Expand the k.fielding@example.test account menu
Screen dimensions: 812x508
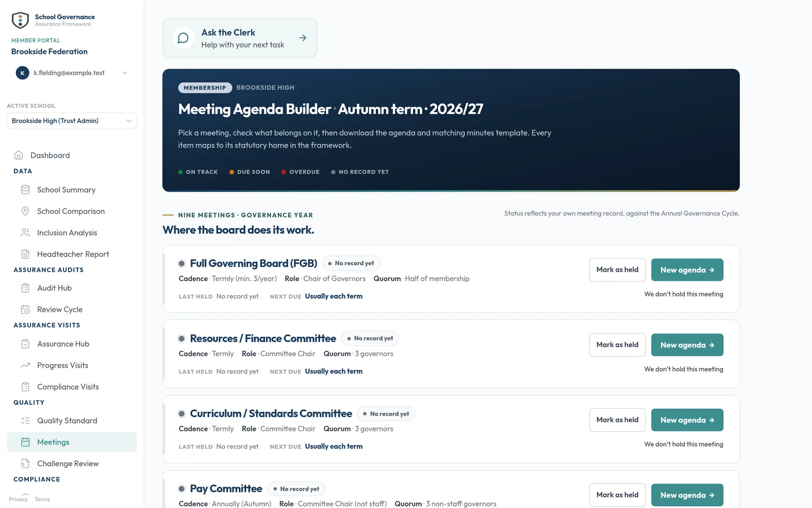point(72,73)
